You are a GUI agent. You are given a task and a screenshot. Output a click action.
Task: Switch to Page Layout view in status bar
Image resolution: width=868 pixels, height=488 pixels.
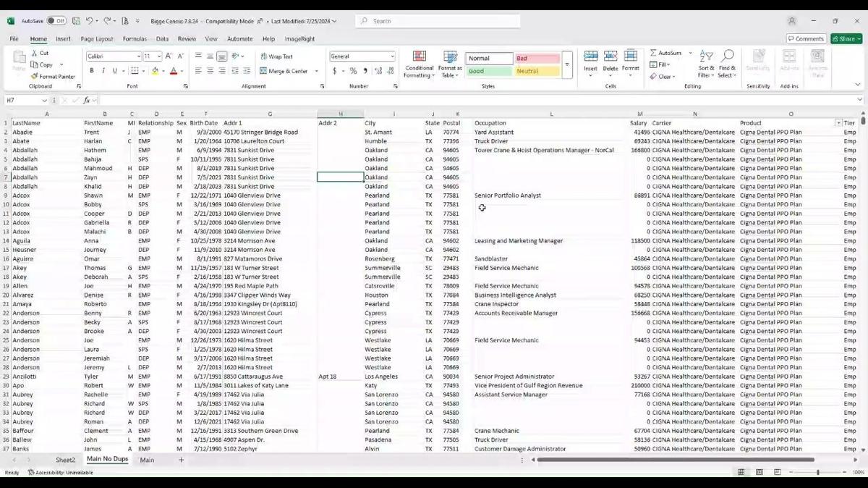759,472
